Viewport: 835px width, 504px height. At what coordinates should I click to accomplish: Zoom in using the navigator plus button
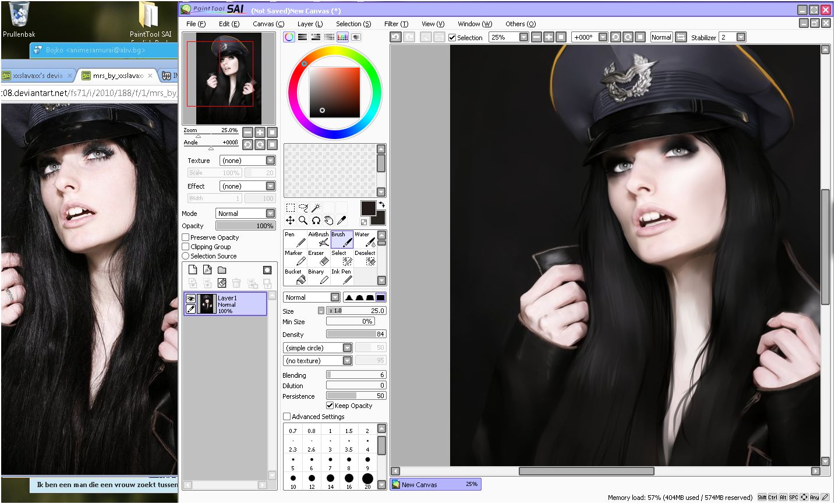coord(260,133)
